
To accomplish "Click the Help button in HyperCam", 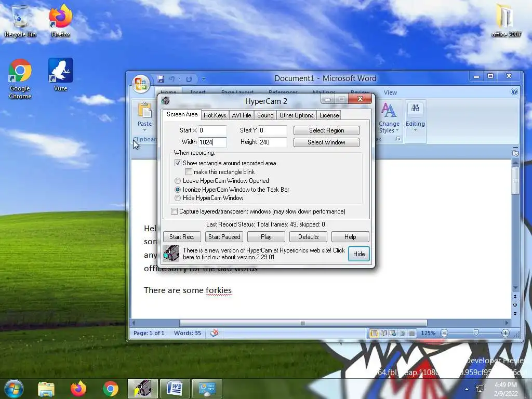I will click(350, 237).
